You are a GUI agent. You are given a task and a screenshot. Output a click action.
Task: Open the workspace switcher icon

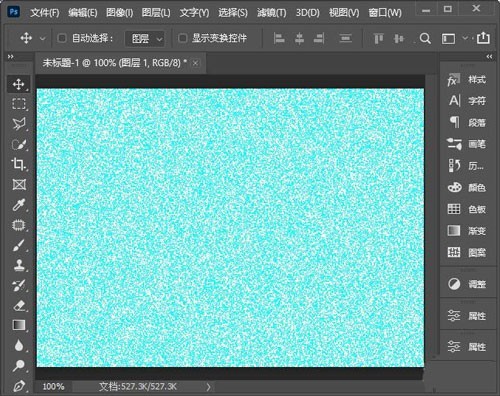click(x=448, y=39)
